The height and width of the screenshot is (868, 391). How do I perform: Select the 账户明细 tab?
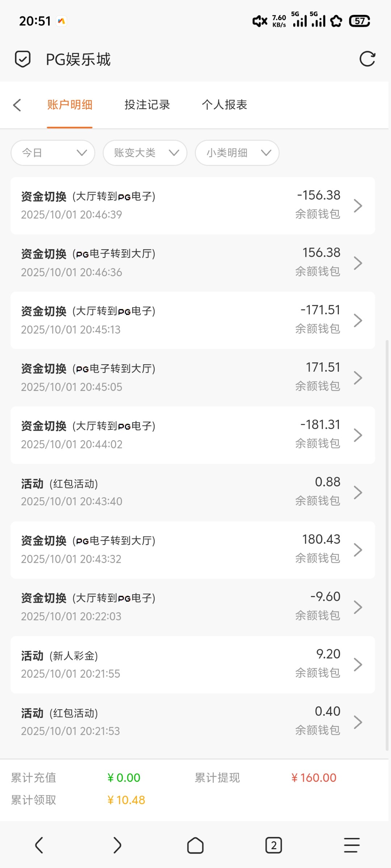(70, 105)
